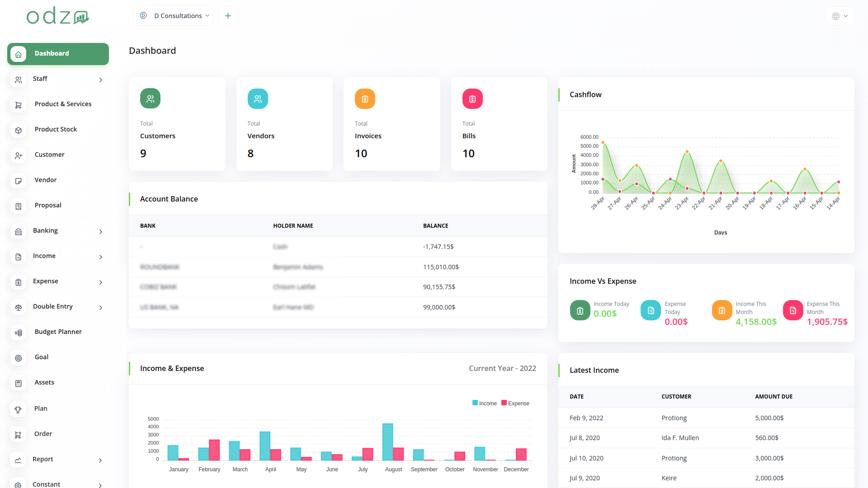Click the odz logo in the header
The width and height of the screenshot is (868, 488).
58,16
